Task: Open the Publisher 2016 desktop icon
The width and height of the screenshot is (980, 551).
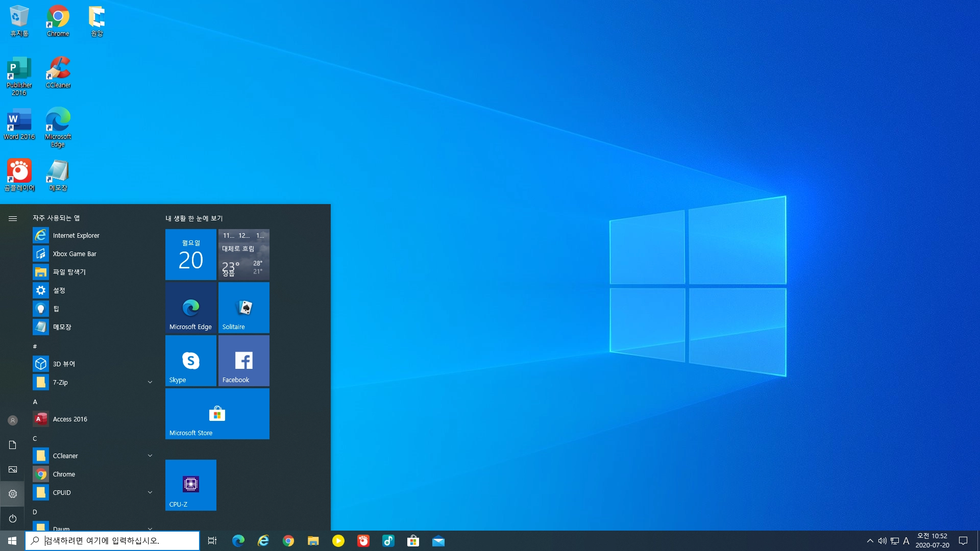Action: click(x=19, y=76)
